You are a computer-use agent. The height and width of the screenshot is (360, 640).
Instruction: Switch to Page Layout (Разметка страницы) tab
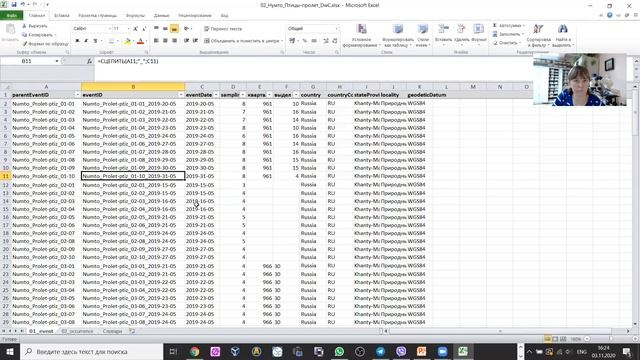pyautogui.click(x=98, y=16)
